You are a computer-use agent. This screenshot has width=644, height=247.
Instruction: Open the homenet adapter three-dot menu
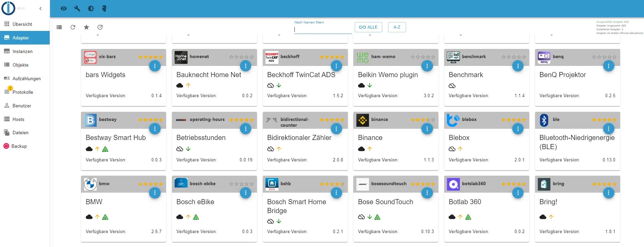click(x=245, y=66)
